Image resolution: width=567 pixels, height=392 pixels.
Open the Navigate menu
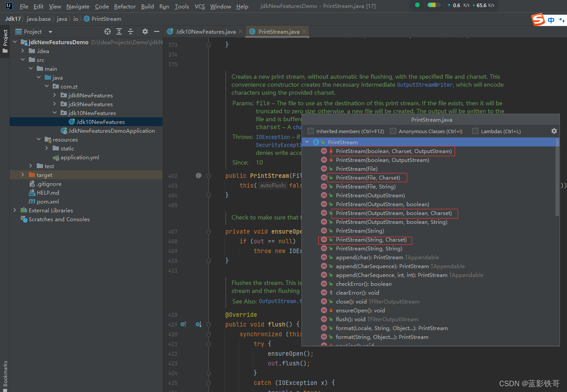(x=78, y=6)
